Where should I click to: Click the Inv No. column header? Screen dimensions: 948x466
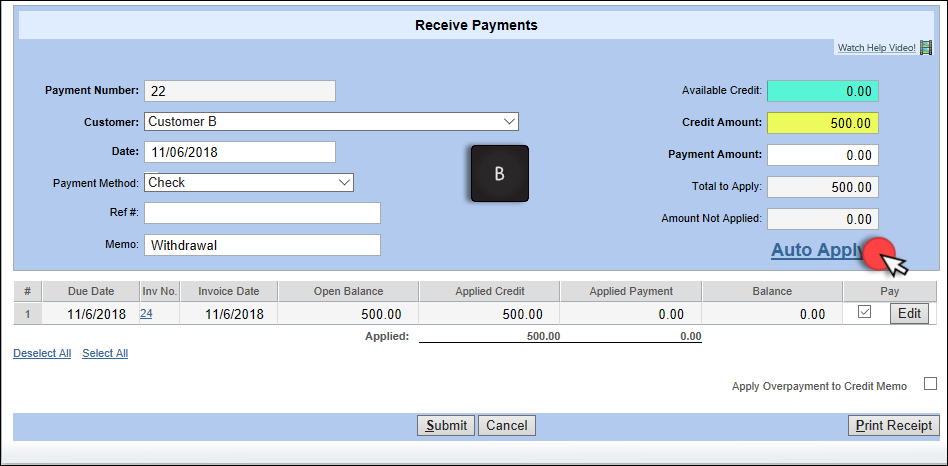coord(160,291)
